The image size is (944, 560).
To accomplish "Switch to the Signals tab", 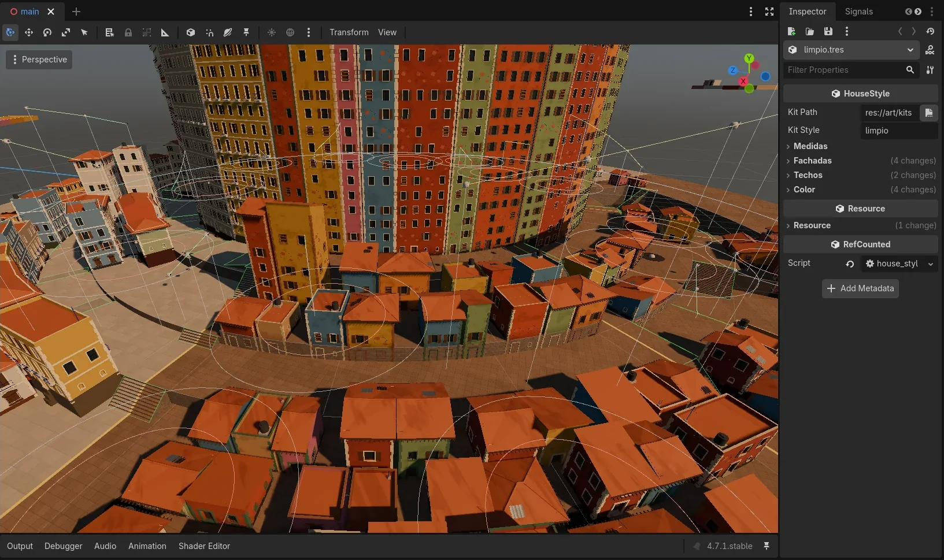I will 858,12.
